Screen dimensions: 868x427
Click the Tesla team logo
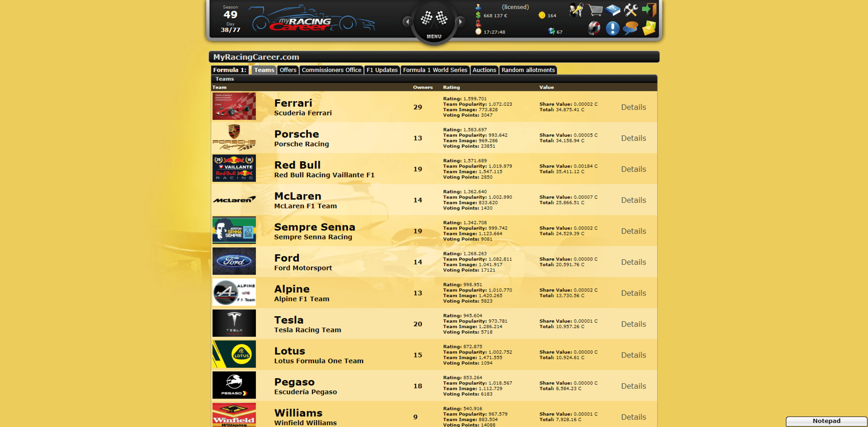[x=234, y=323]
